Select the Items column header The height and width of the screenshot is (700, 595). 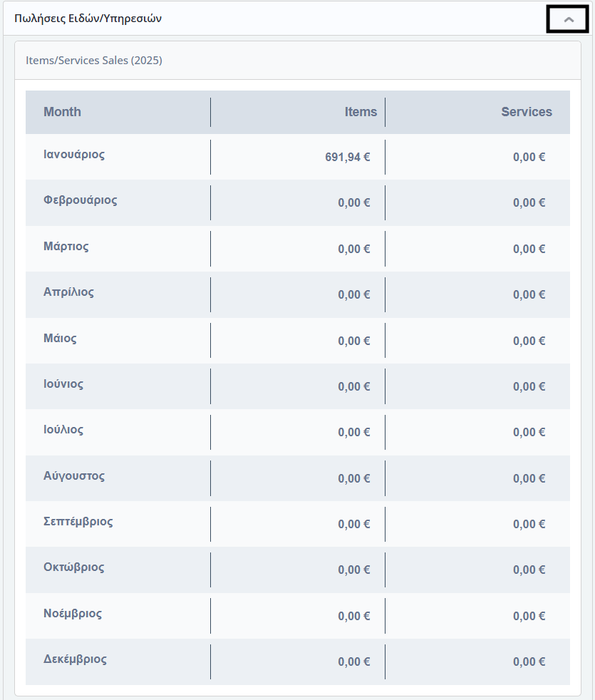[361, 112]
